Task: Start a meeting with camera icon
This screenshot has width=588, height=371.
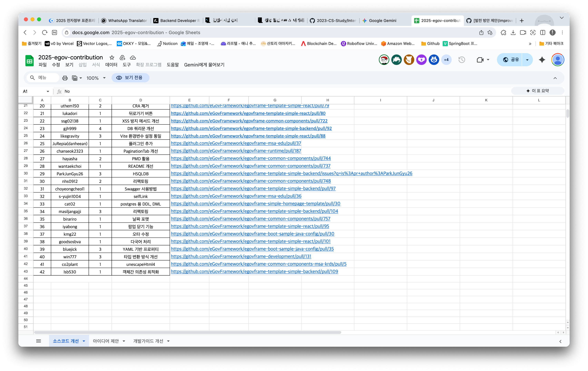Action: tap(480, 60)
